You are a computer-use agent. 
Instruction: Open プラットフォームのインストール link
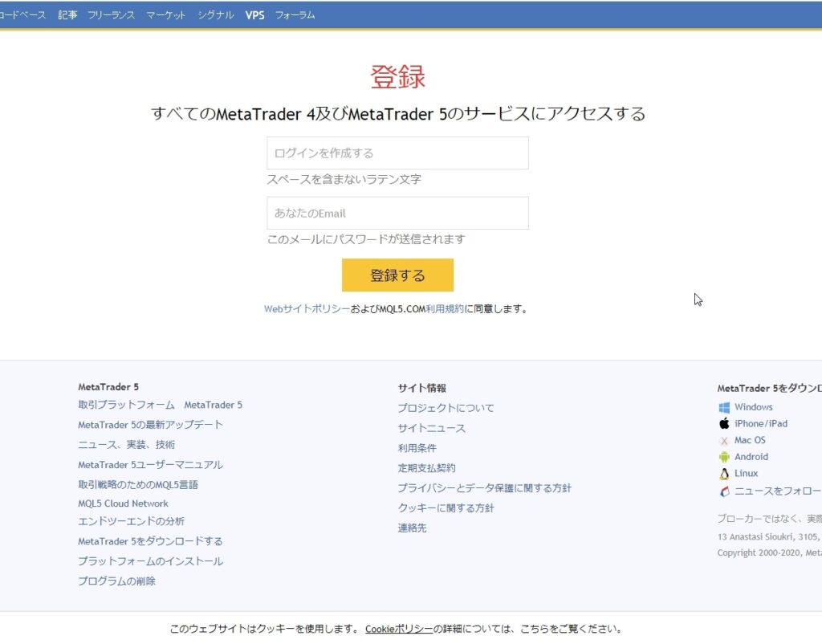pyautogui.click(x=150, y=561)
